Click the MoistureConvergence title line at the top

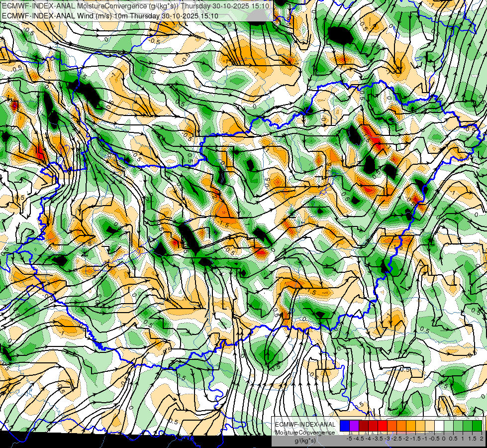pyautogui.click(x=136, y=5)
